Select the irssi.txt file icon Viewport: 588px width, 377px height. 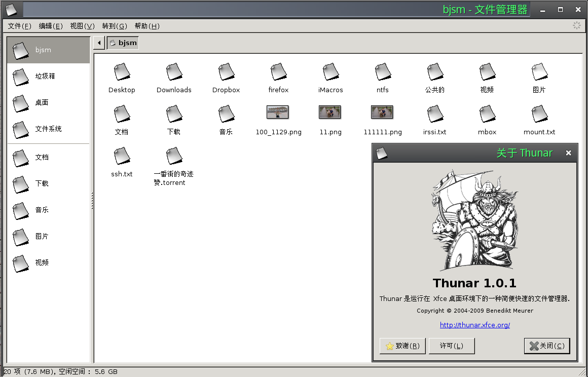click(x=434, y=114)
